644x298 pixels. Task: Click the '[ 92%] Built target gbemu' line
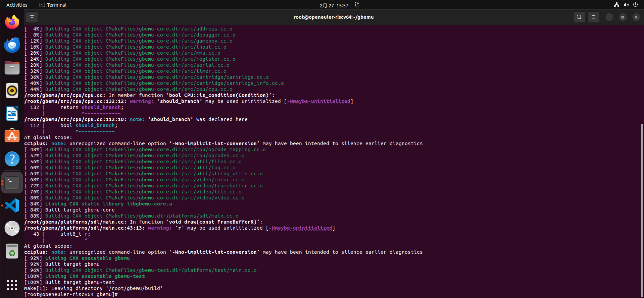coord(62,264)
